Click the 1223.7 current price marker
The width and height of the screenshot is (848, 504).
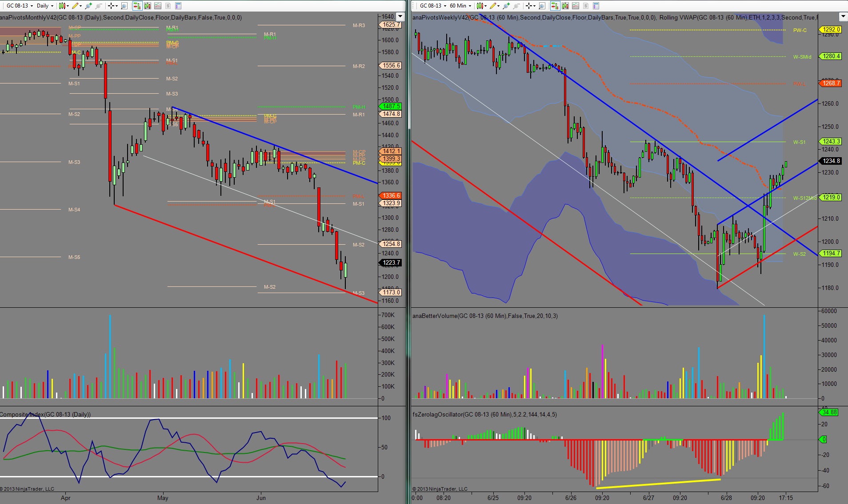tap(390, 262)
